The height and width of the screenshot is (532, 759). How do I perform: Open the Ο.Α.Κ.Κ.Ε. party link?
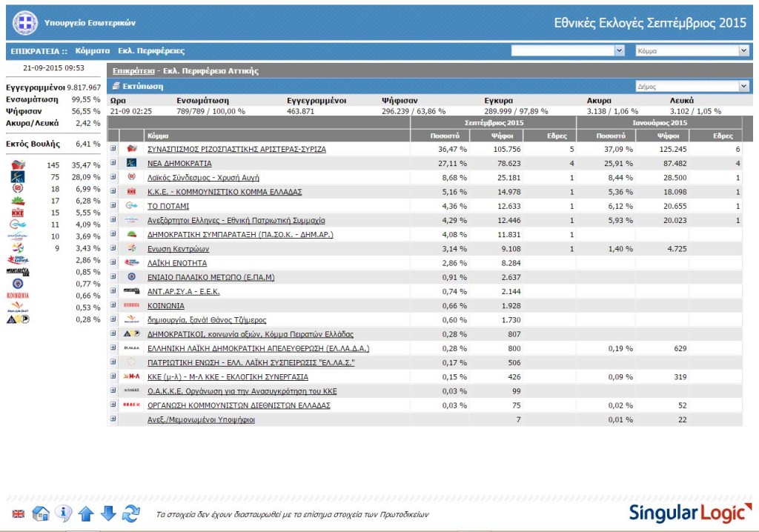(x=242, y=391)
